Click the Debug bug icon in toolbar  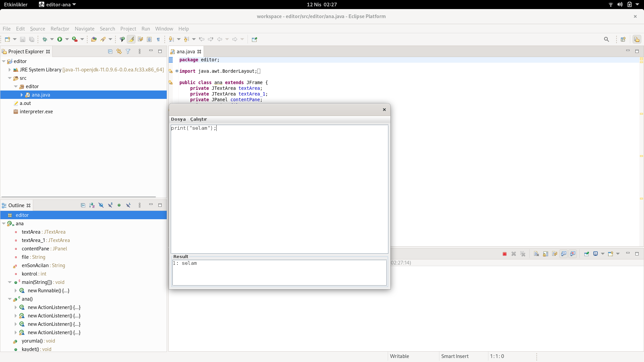pos(45,39)
